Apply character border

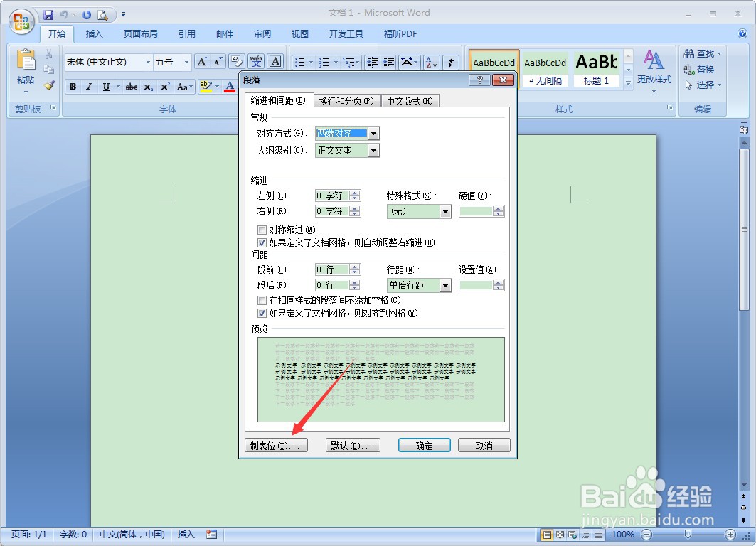click(x=275, y=61)
